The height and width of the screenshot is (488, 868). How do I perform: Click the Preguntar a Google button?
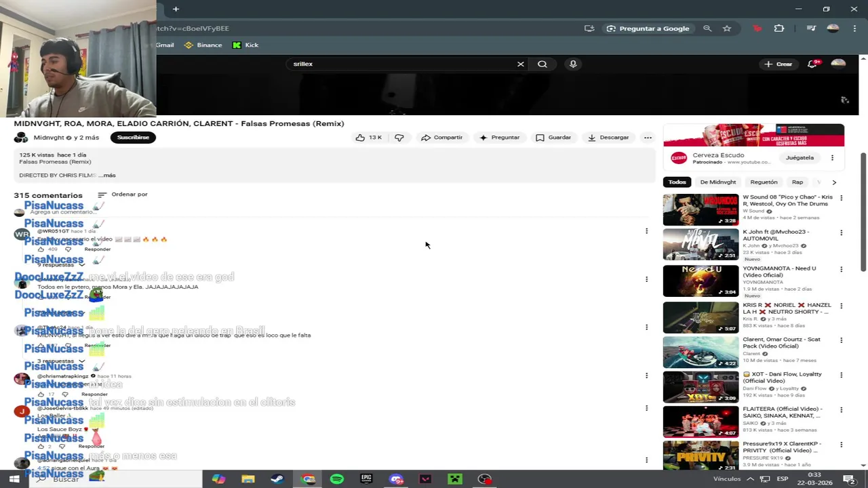[x=648, y=28]
